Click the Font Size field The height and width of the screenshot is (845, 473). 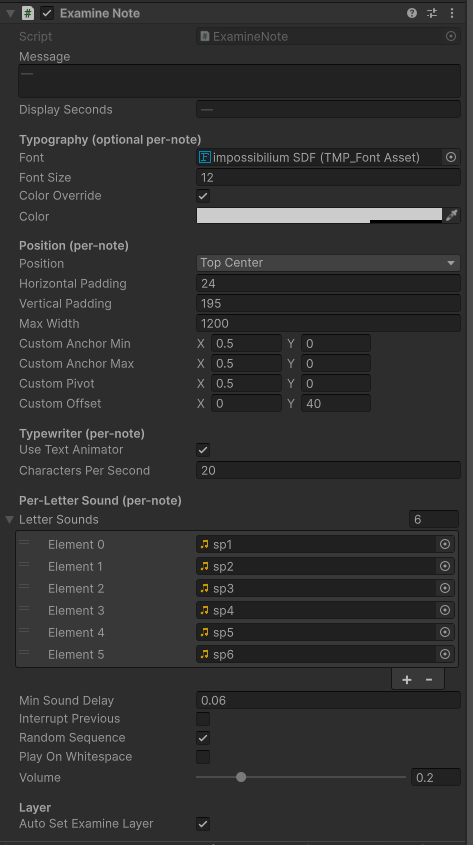(x=328, y=177)
